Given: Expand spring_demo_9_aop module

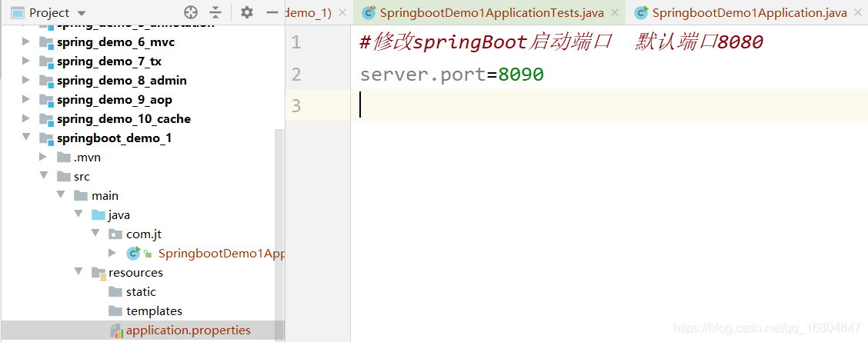Looking at the screenshot, I should click(25, 99).
